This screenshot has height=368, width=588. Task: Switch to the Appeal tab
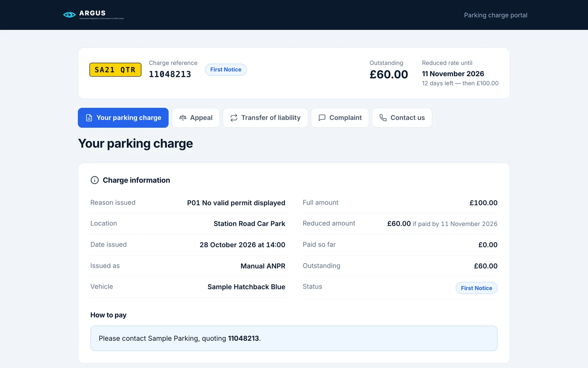click(x=196, y=118)
